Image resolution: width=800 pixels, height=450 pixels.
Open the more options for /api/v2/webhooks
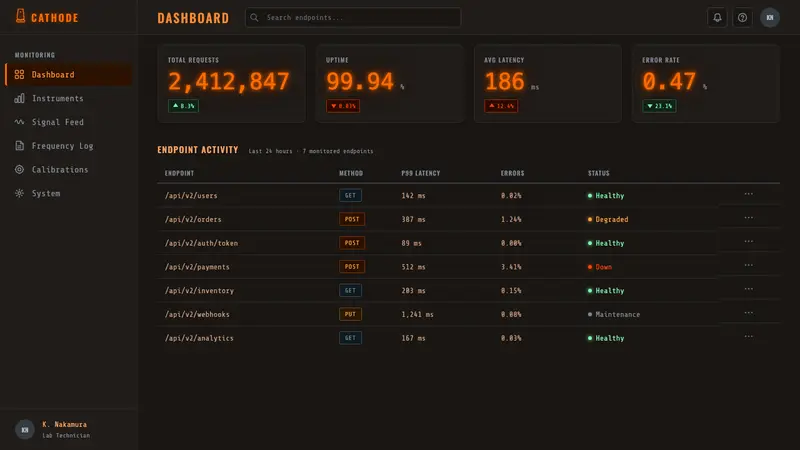pyautogui.click(x=748, y=313)
